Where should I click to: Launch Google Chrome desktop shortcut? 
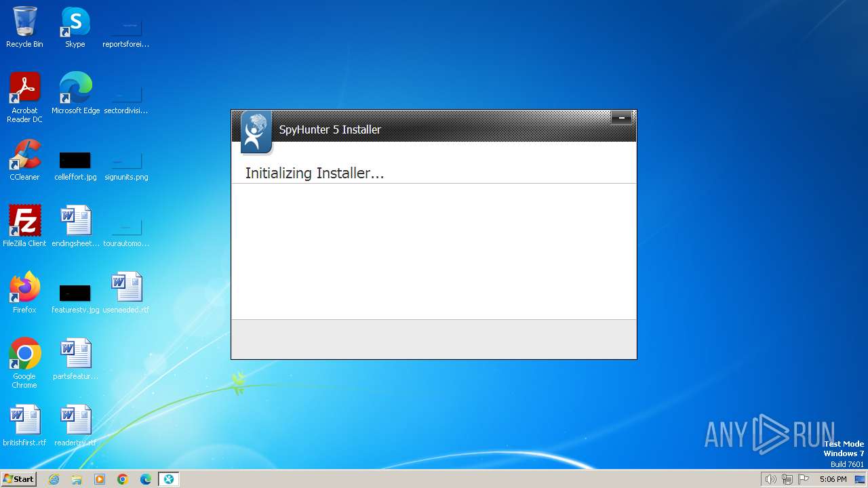[x=24, y=363]
